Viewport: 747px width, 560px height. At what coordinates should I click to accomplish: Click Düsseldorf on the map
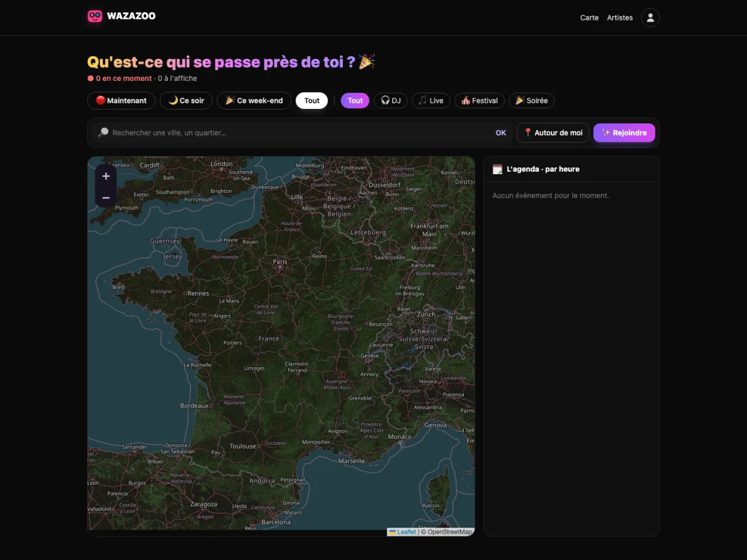click(x=385, y=185)
